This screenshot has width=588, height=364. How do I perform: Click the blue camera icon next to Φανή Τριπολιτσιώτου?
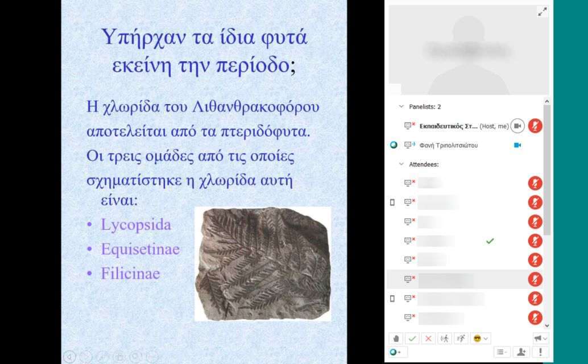[517, 145]
